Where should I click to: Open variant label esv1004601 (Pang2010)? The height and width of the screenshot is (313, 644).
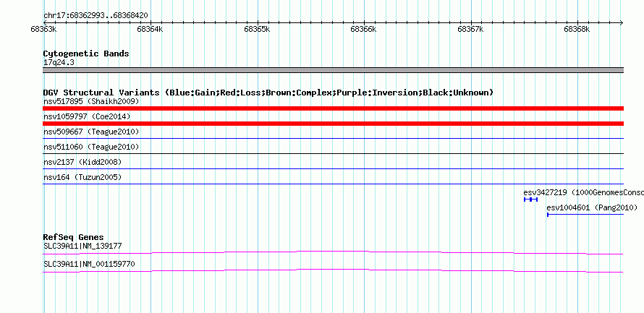tap(592, 208)
